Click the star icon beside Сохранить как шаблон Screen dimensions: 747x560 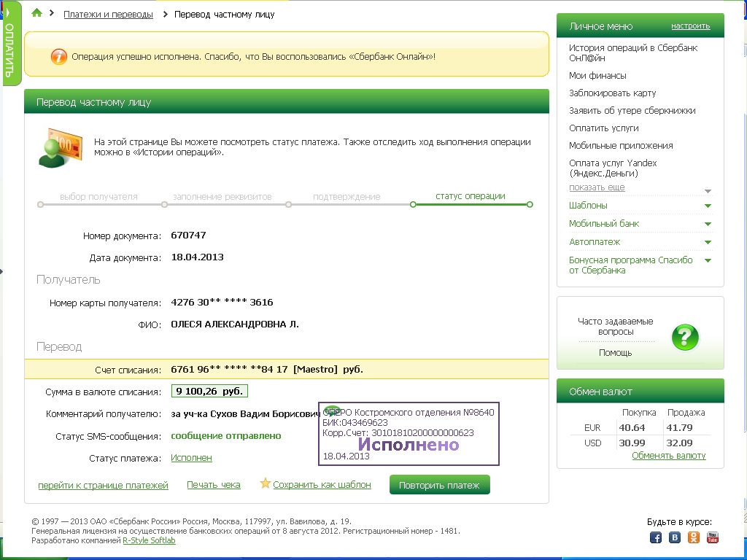(x=265, y=483)
